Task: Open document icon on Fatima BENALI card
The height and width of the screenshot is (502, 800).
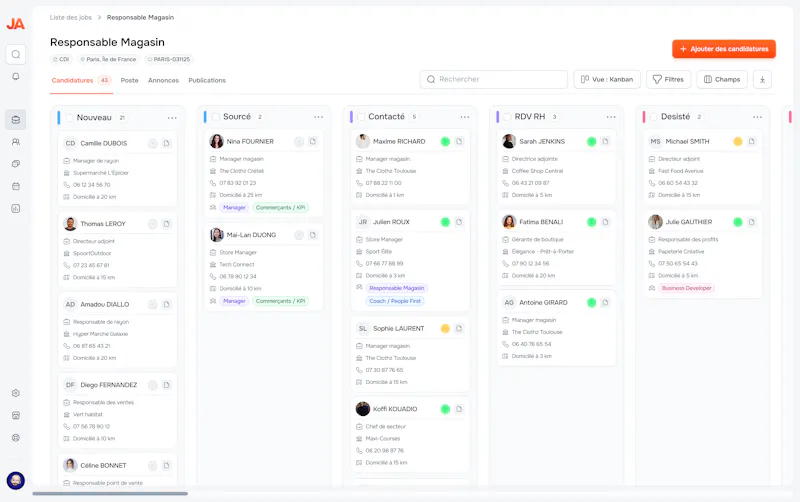Action: point(606,222)
